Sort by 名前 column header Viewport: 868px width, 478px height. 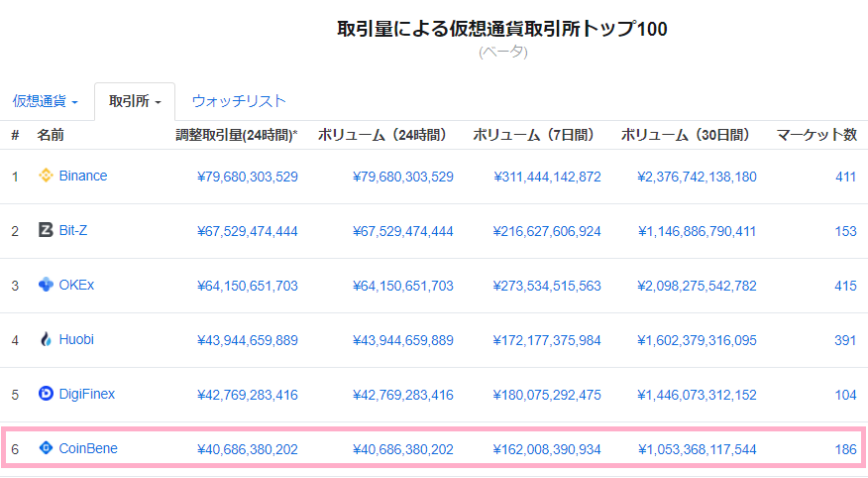tap(51, 135)
